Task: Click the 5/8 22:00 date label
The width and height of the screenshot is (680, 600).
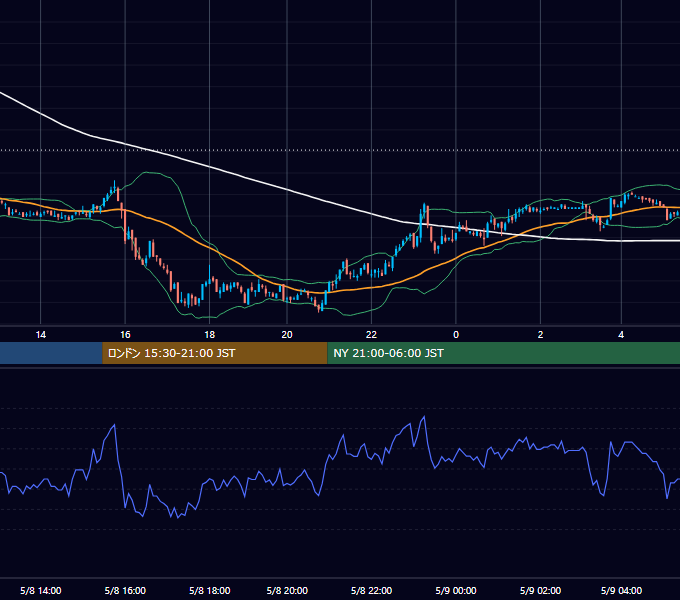Action: [371, 590]
